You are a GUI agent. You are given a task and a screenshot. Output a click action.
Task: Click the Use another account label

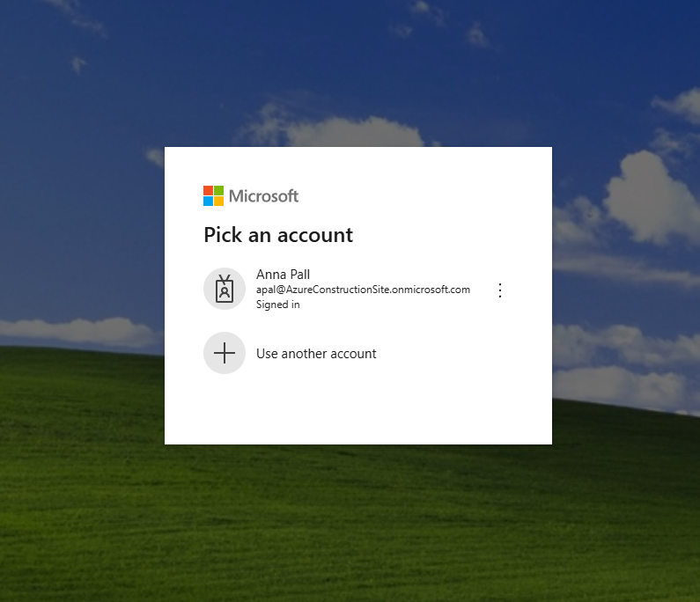click(316, 354)
